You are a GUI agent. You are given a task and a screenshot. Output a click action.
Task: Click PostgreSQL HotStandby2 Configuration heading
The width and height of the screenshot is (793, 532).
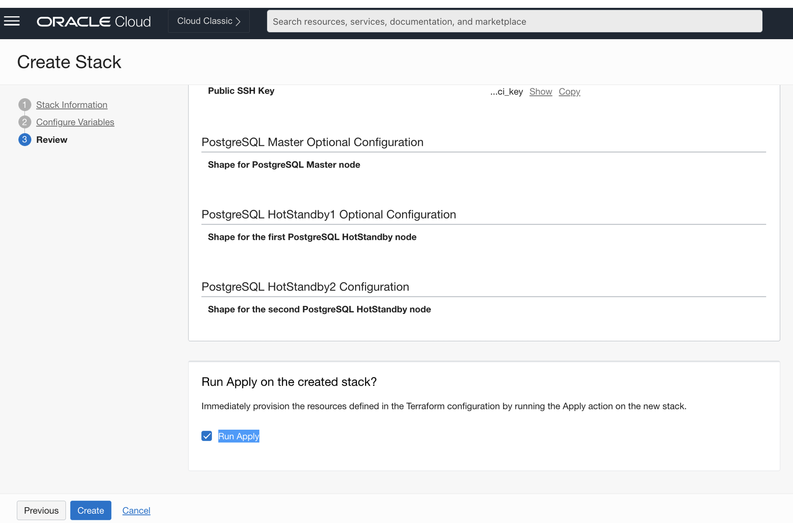[x=305, y=286]
